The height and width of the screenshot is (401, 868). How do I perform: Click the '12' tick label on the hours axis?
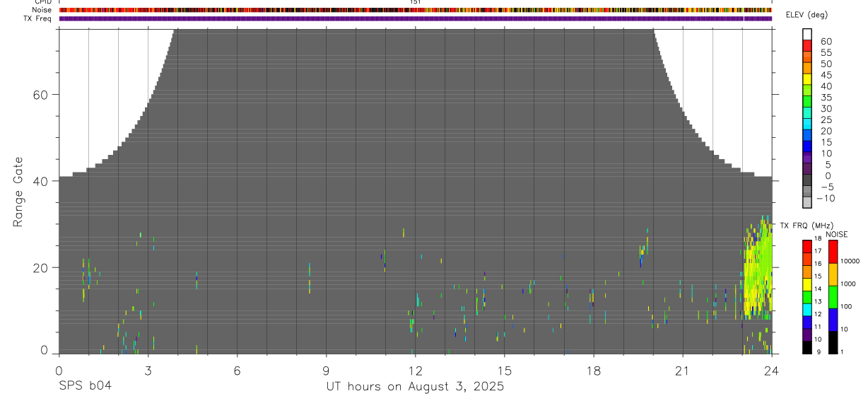[x=415, y=371]
